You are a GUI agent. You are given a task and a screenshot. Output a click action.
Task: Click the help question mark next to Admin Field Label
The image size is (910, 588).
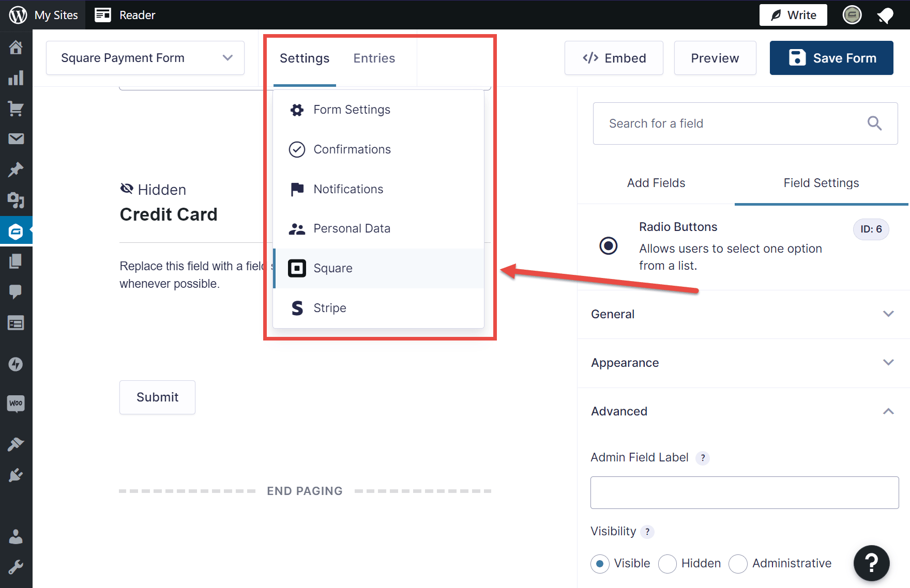pyautogui.click(x=703, y=458)
